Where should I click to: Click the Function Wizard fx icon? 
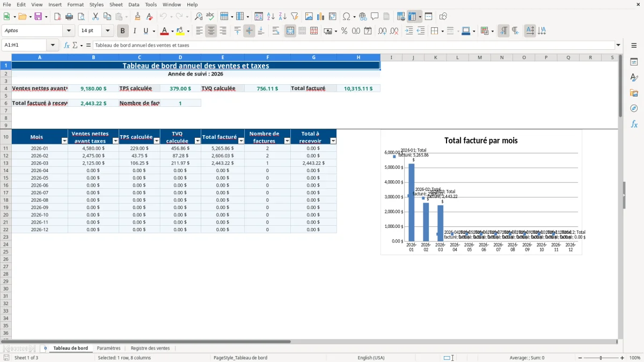[67, 45]
